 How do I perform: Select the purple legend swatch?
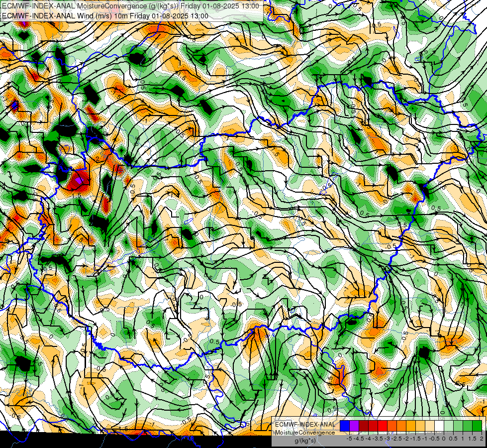354,426
